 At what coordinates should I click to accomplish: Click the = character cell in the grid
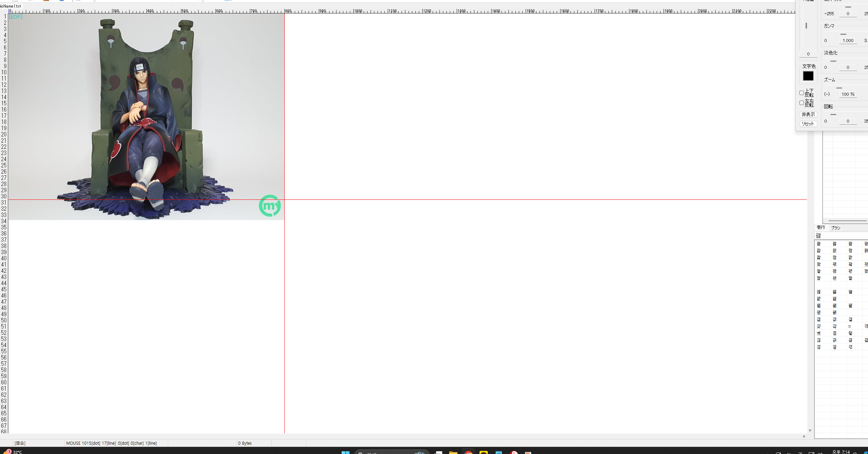(x=850, y=326)
